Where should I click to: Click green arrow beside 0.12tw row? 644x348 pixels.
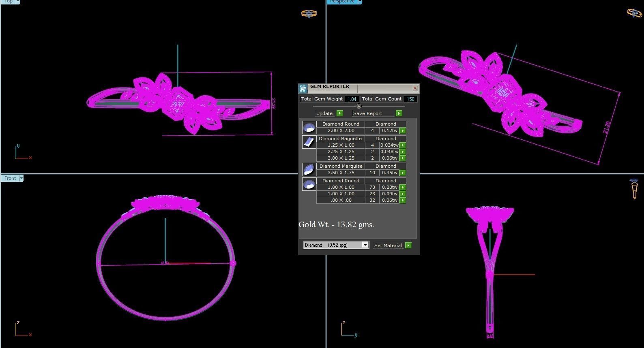[x=403, y=130]
